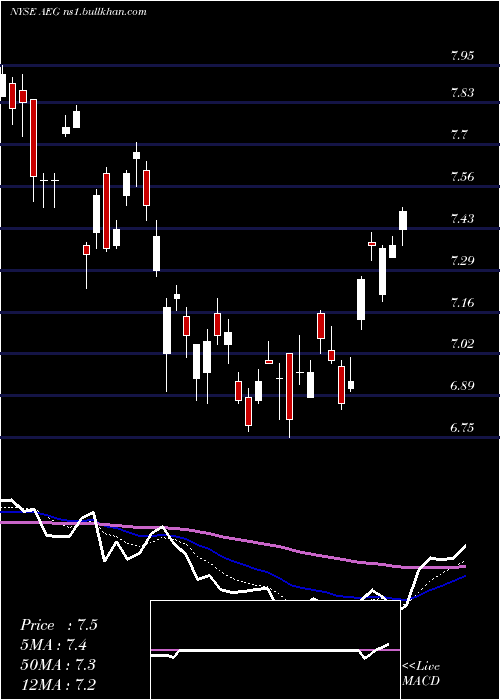Screen dimensions: 500x700
Task: Click the Price : 7.5 readout
Action: point(58,625)
